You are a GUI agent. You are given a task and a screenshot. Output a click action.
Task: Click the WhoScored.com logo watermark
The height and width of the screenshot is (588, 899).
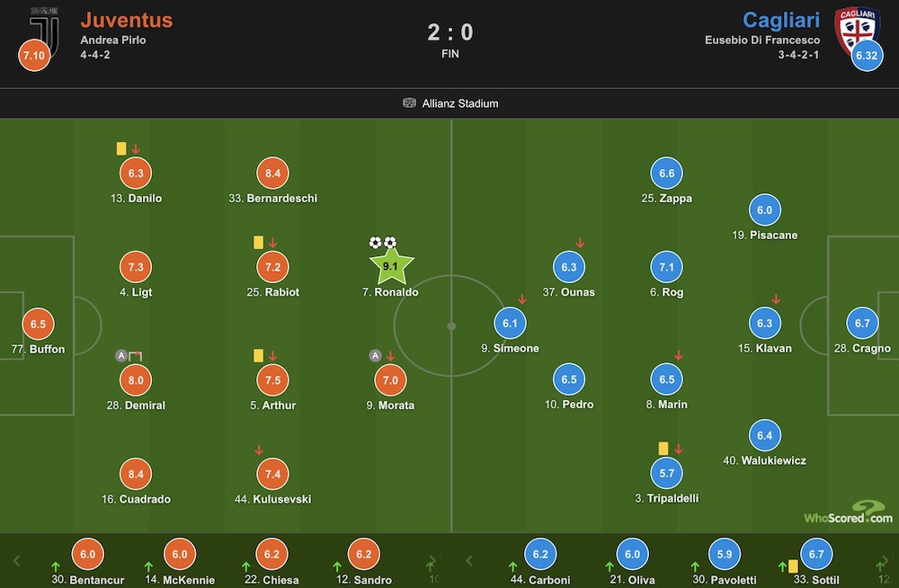[x=849, y=512]
